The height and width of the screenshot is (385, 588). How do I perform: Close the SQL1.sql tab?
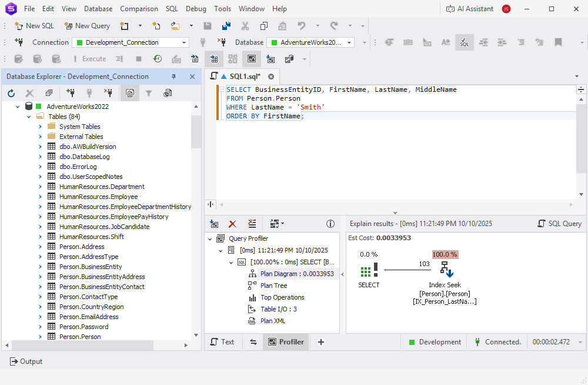pos(270,77)
